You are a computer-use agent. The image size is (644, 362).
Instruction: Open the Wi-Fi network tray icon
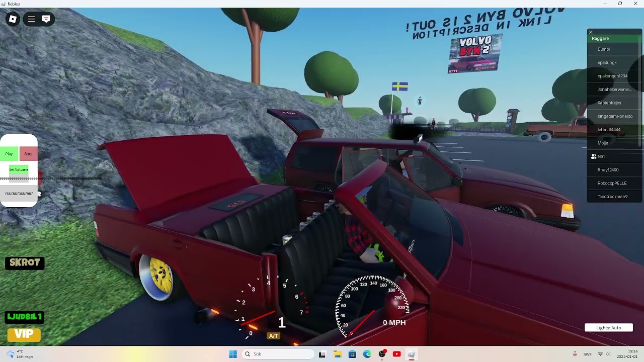600,354
